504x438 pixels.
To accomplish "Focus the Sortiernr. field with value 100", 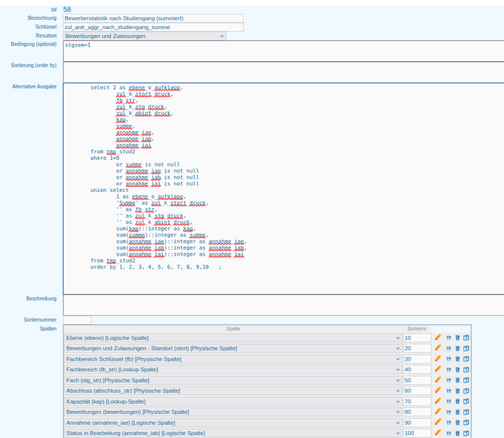I will click(417, 433).
